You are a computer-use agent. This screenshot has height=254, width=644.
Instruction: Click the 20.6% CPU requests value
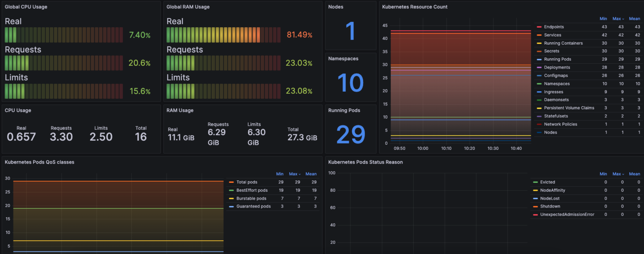(140, 63)
